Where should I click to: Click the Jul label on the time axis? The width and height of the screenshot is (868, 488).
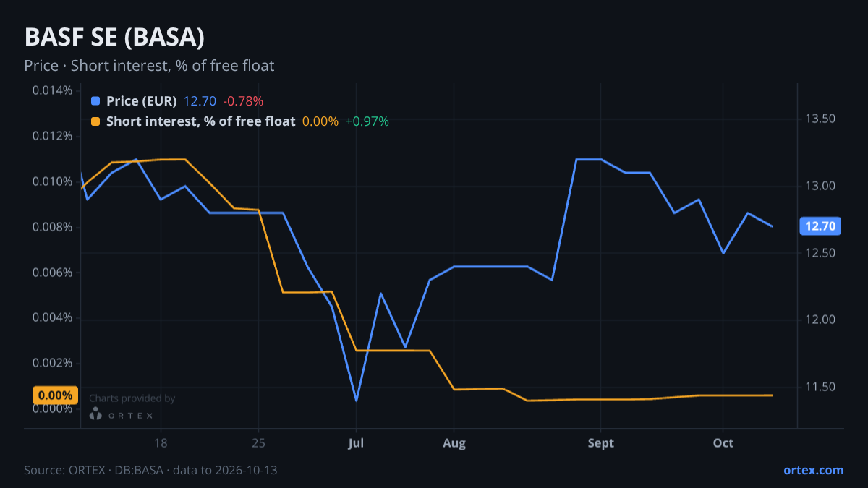(356, 443)
